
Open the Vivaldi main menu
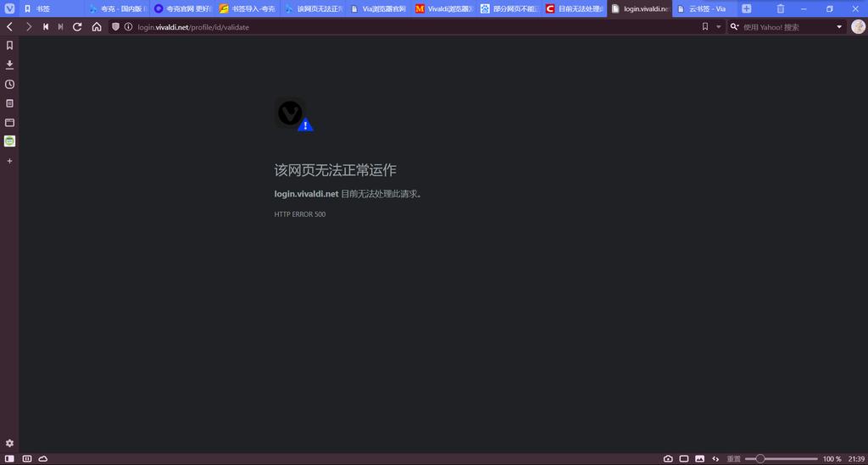click(9, 8)
